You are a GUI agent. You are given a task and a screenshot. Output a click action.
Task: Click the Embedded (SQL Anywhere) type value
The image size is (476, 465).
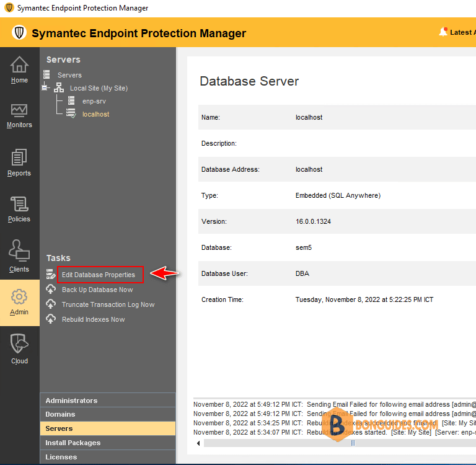point(338,195)
